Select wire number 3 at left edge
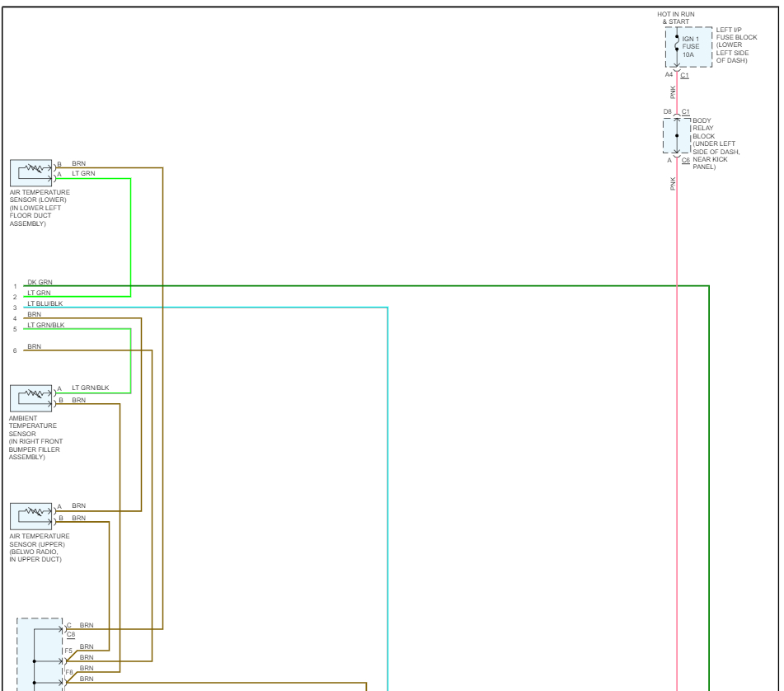This screenshot has width=784, height=691. (x=15, y=308)
